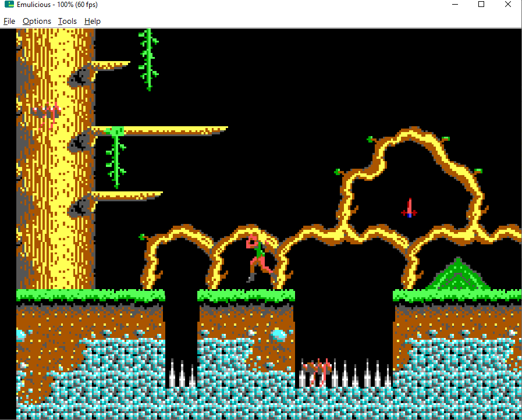Click the Emulicious app icon in title bar
522x420 pixels.
tap(9, 5)
